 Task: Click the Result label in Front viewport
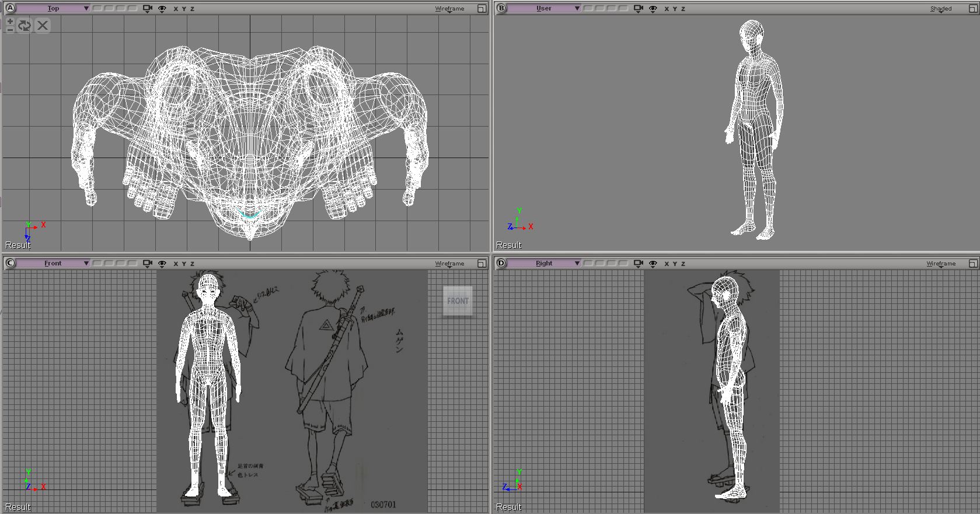coord(18,507)
